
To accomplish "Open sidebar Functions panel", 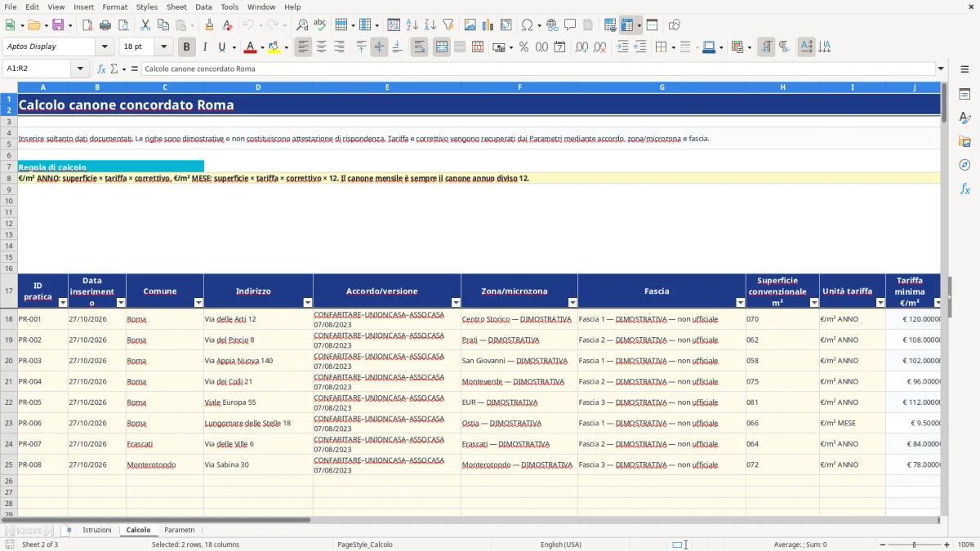I will tap(964, 189).
